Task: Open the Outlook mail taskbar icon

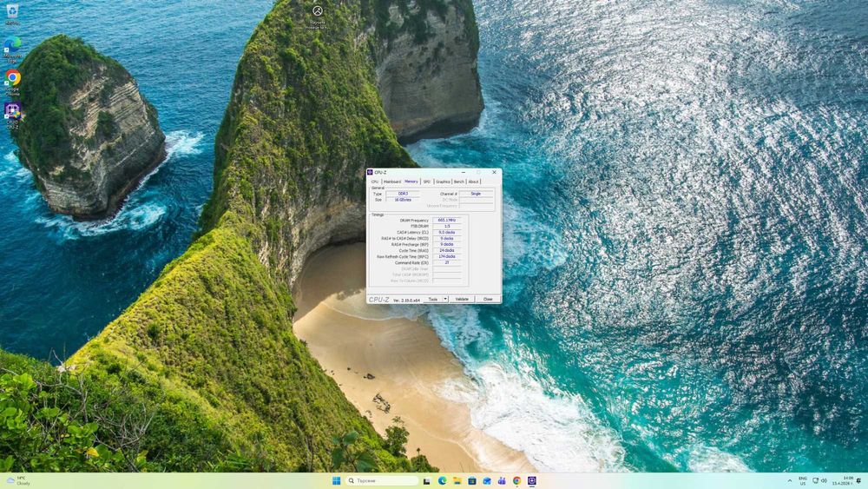Action: pyautogui.click(x=487, y=480)
